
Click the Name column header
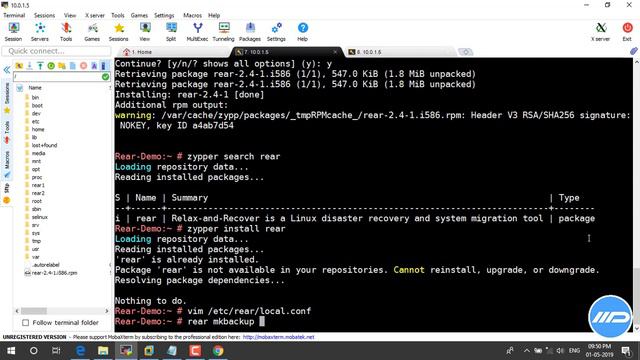pos(35,88)
